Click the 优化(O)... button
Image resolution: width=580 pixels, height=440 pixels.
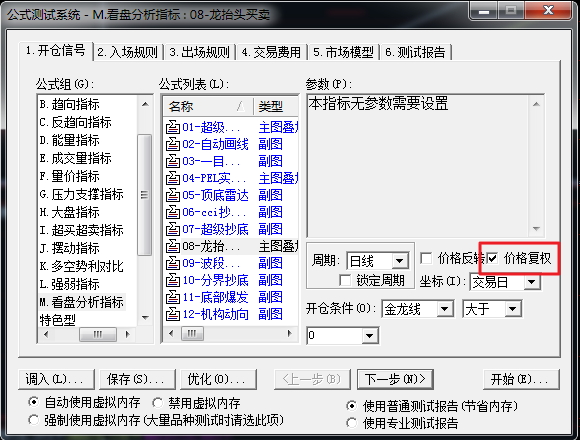pos(218,379)
